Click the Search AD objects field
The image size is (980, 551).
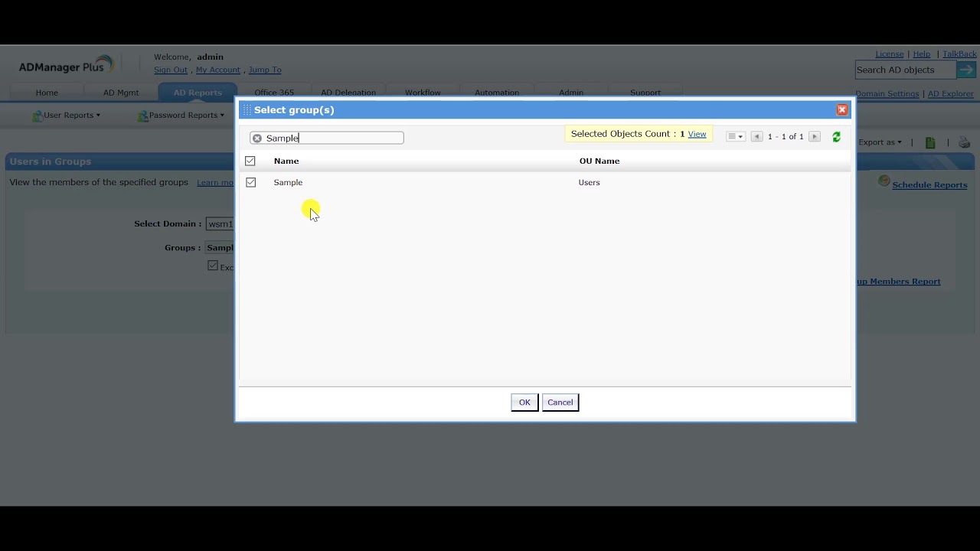tap(906, 70)
